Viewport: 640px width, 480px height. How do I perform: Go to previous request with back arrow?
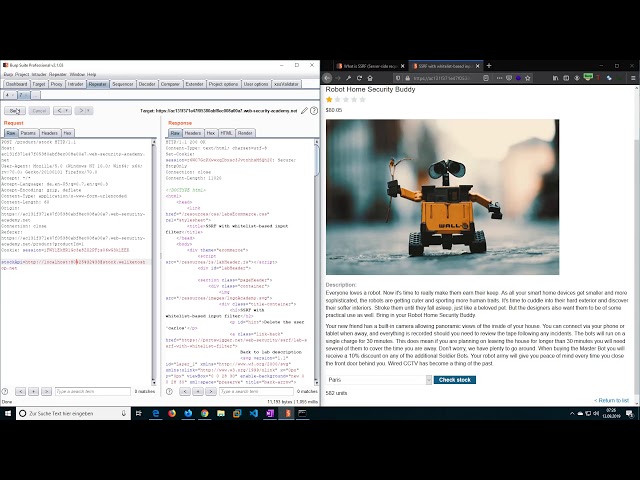pyautogui.click(x=59, y=111)
